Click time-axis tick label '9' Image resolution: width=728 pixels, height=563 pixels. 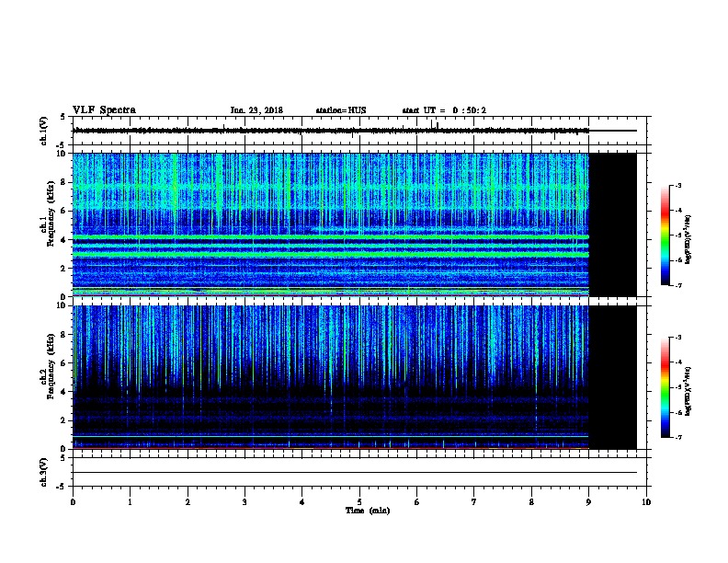click(588, 502)
